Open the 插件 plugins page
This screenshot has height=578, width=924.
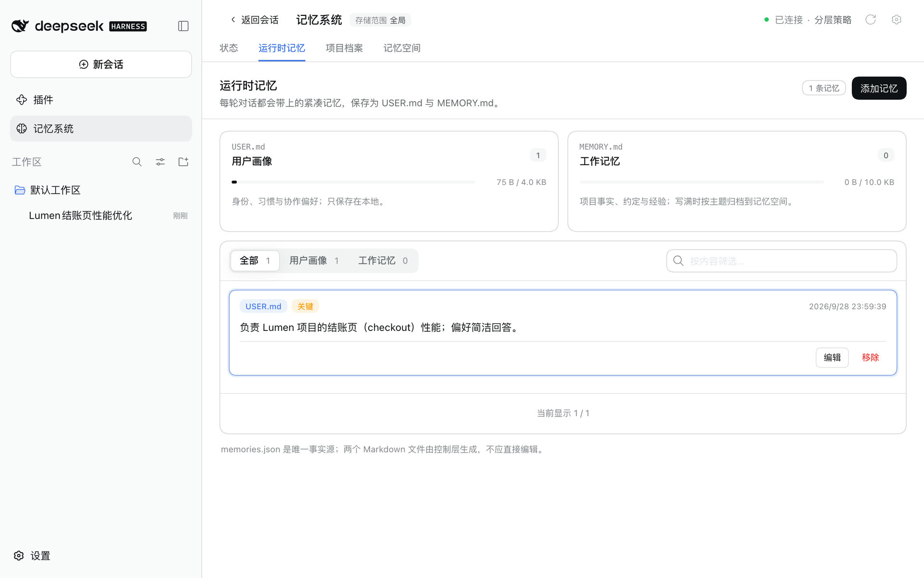pos(101,100)
